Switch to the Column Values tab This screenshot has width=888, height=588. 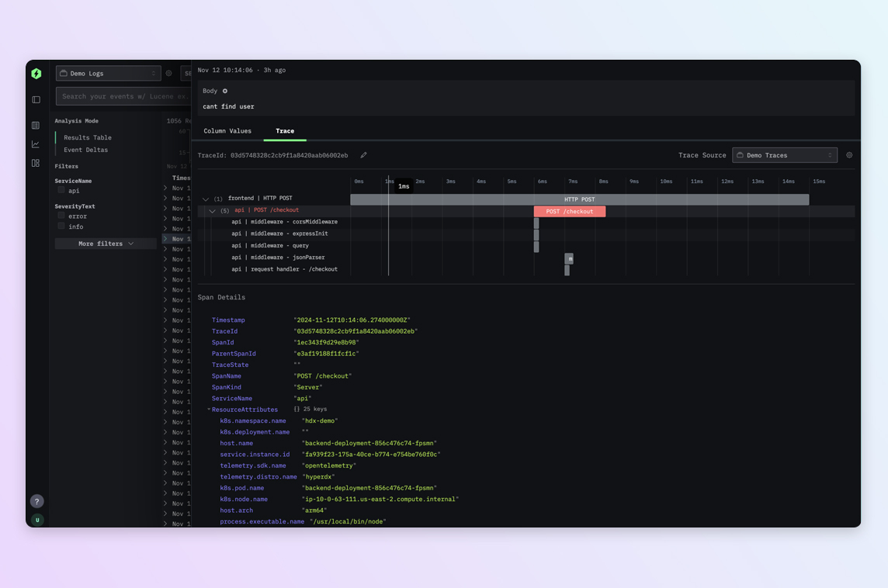(x=227, y=131)
